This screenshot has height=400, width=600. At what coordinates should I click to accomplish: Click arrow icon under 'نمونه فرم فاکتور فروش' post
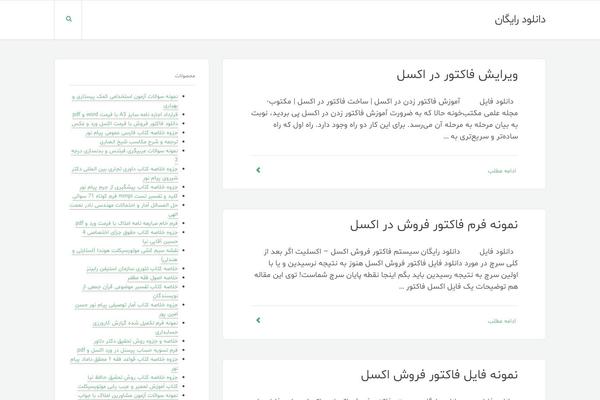258,320
